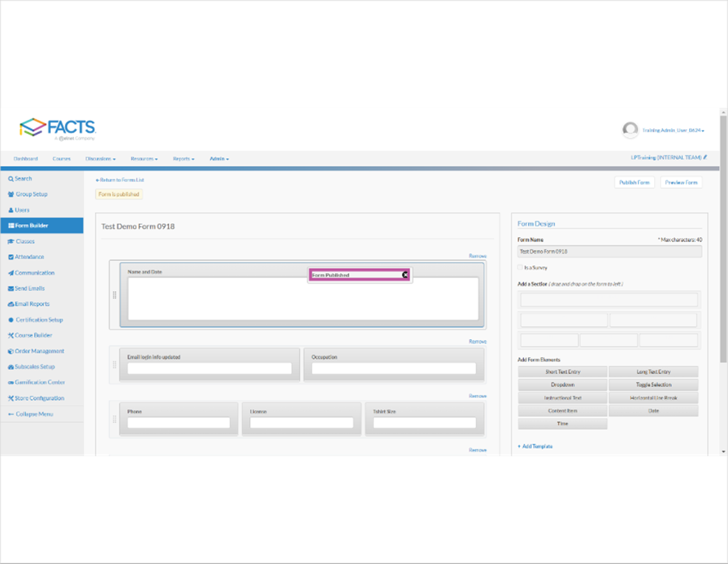
Task: Click the Form Builder grid icon
Action: tap(11, 225)
